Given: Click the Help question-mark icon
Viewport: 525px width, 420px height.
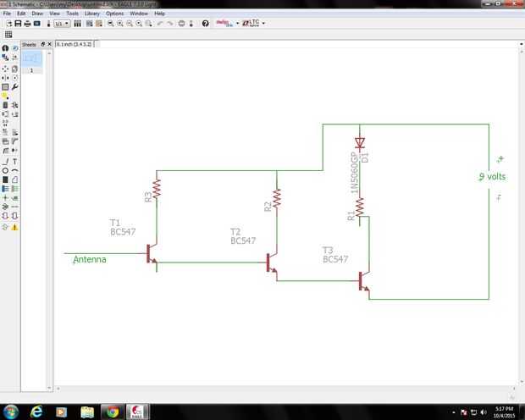Looking at the screenshot, I should tap(205, 24).
